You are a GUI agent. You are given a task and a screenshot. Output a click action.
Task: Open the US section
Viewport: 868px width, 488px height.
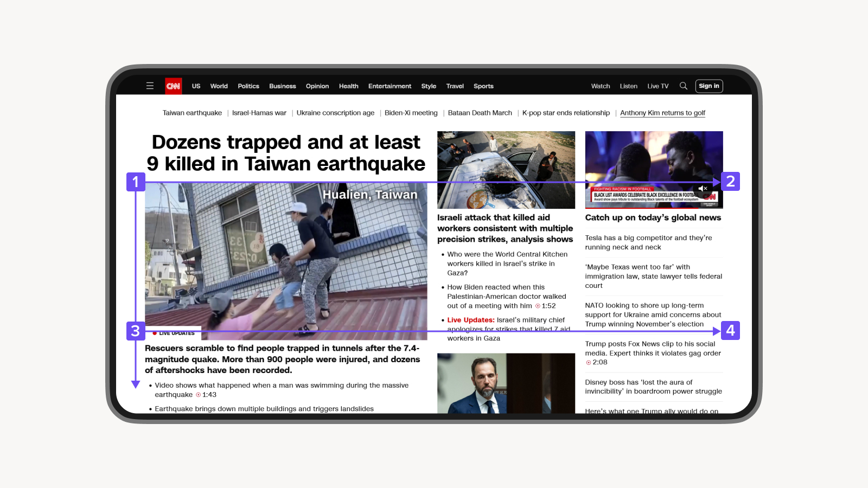pyautogui.click(x=196, y=86)
